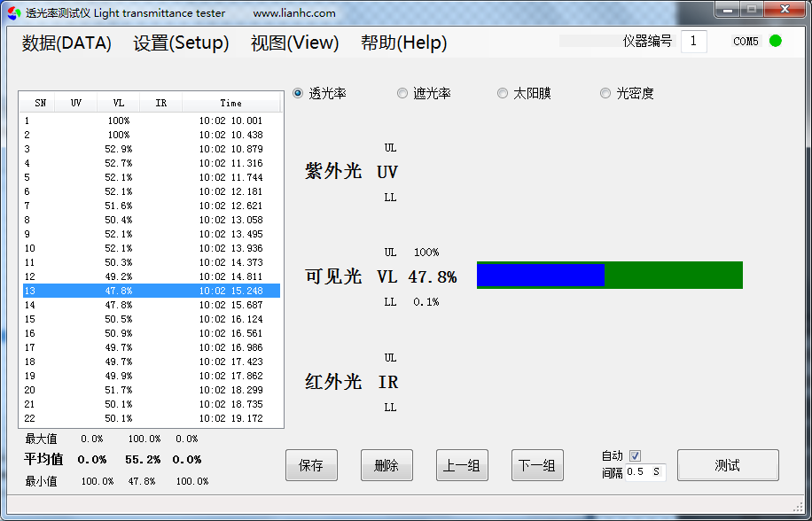Open the 设置(Setup) menu
This screenshot has height=521, width=812.
pos(181,43)
